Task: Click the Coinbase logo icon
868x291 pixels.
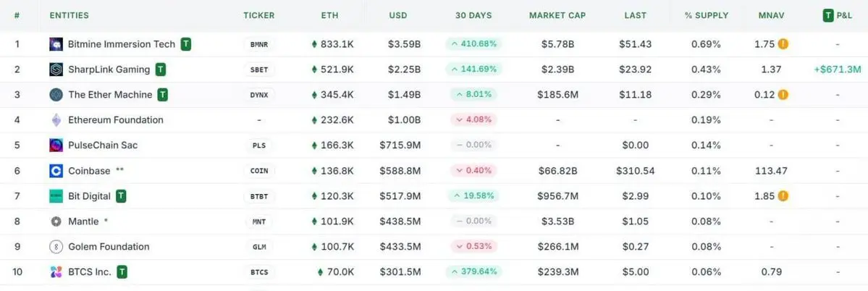Action: click(56, 171)
